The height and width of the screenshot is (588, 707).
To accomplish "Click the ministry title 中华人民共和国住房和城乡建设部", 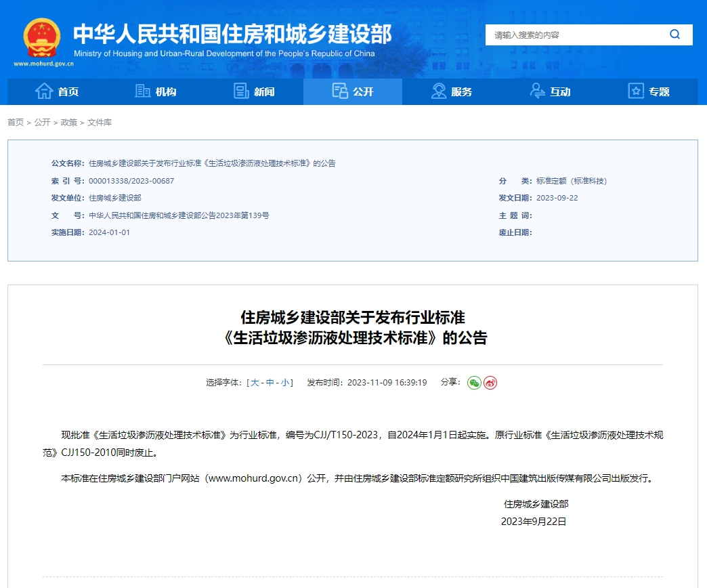I will pyautogui.click(x=233, y=35).
